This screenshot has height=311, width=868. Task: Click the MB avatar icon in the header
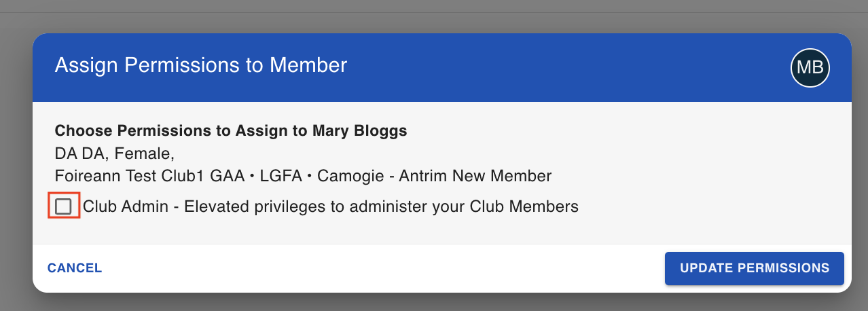point(810,67)
